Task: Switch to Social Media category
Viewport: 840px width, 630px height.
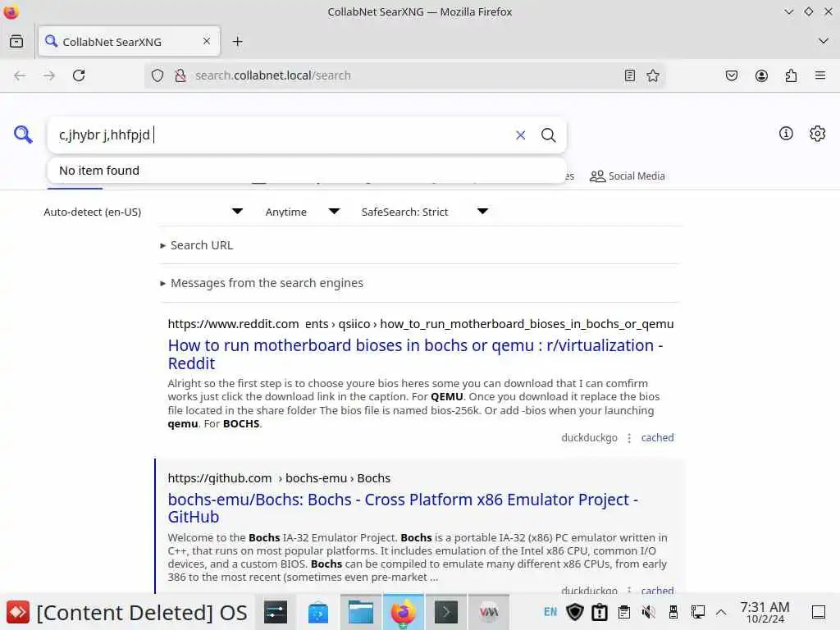Action: coord(628,176)
